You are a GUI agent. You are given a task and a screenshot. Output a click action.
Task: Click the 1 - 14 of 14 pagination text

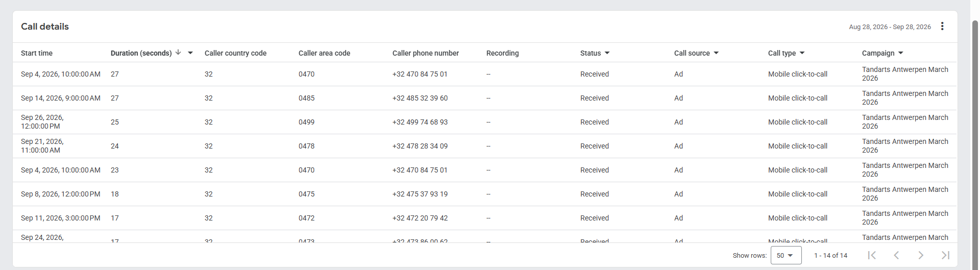(x=830, y=256)
